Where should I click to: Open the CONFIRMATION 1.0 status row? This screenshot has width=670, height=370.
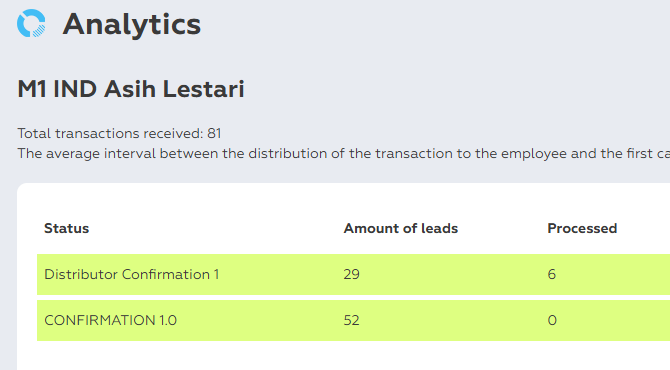pyautogui.click(x=353, y=320)
